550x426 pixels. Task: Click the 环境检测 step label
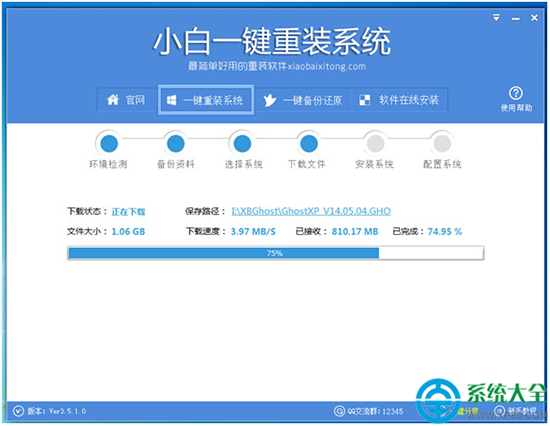(108, 164)
